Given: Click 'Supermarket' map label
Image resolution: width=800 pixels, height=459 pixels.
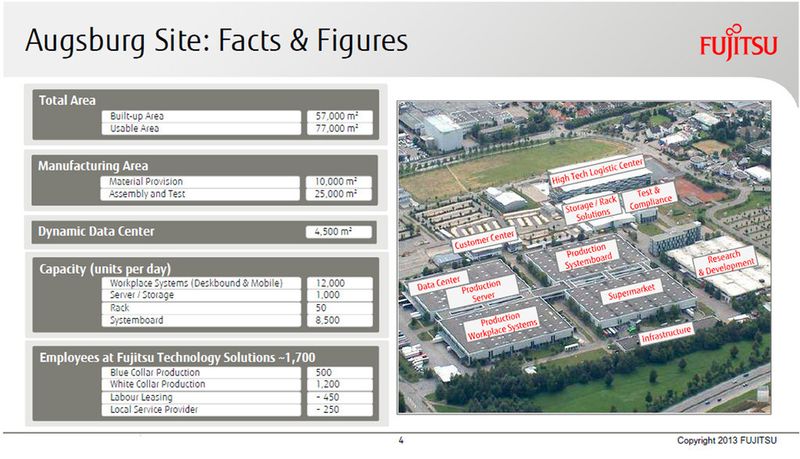Looking at the screenshot, I should tap(632, 292).
